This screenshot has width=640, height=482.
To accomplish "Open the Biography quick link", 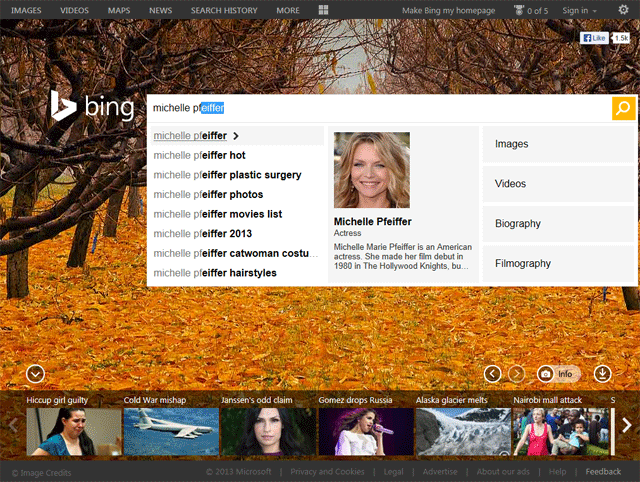I will pyautogui.click(x=558, y=224).
